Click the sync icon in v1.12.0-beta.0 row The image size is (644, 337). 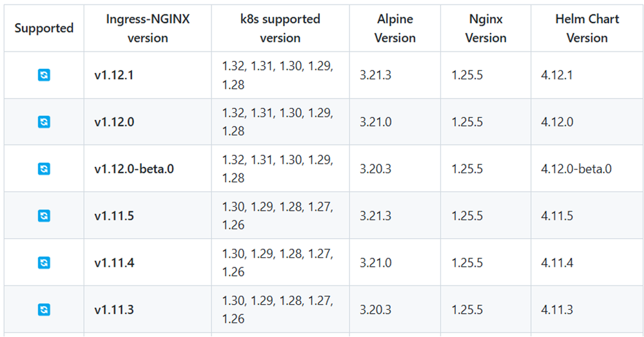pos(44,169)
